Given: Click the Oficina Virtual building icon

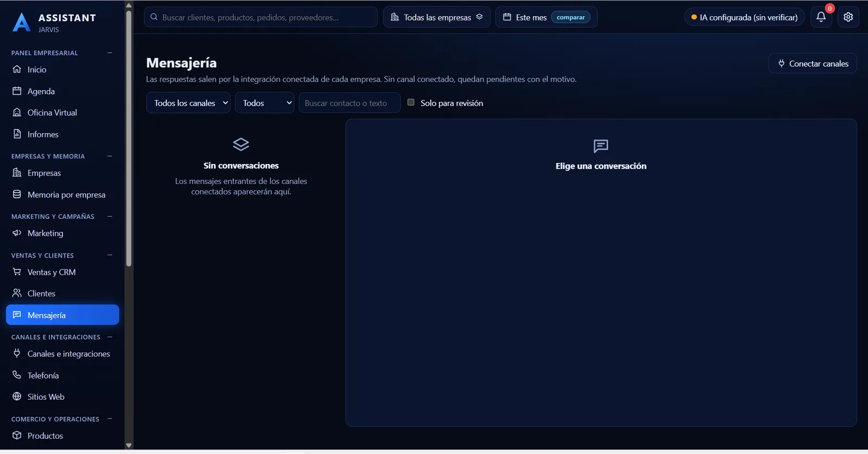Looking at the screenshot, I should [17, 112].
